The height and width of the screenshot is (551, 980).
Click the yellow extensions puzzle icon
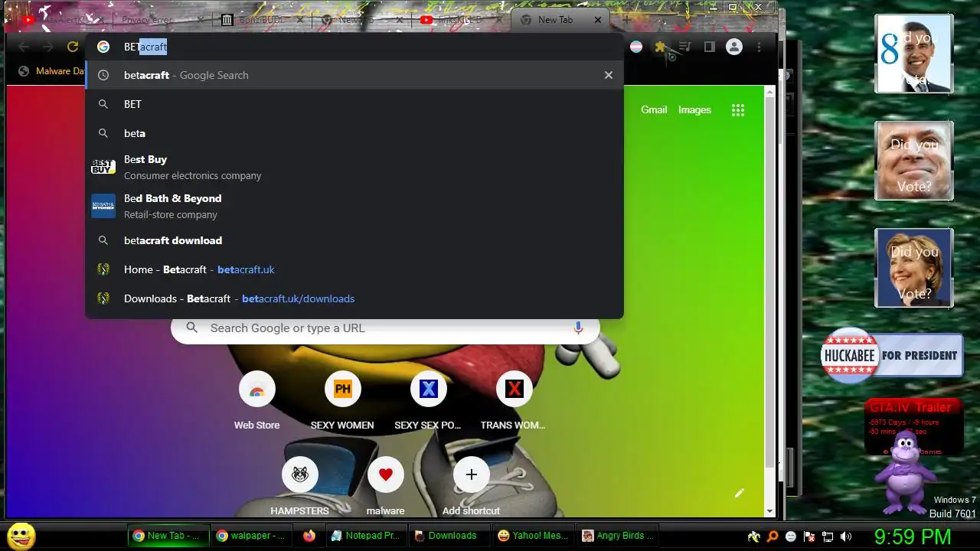point(660,47)
